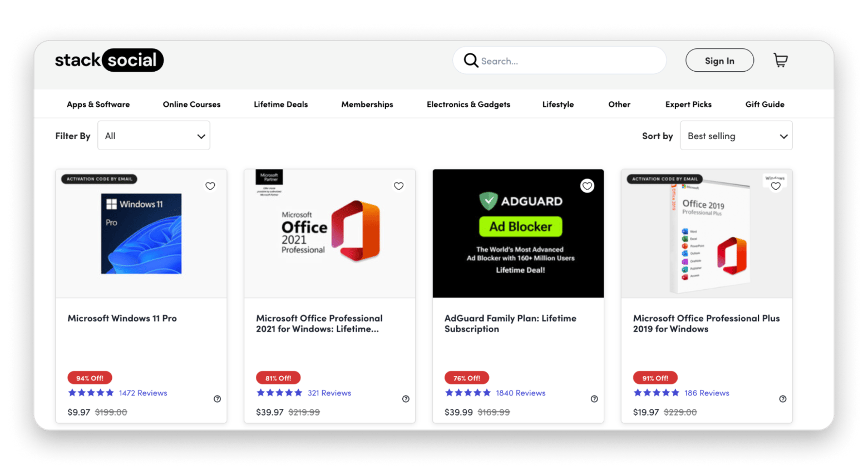Click help icon on Office 2021 card

click(406, 399)
